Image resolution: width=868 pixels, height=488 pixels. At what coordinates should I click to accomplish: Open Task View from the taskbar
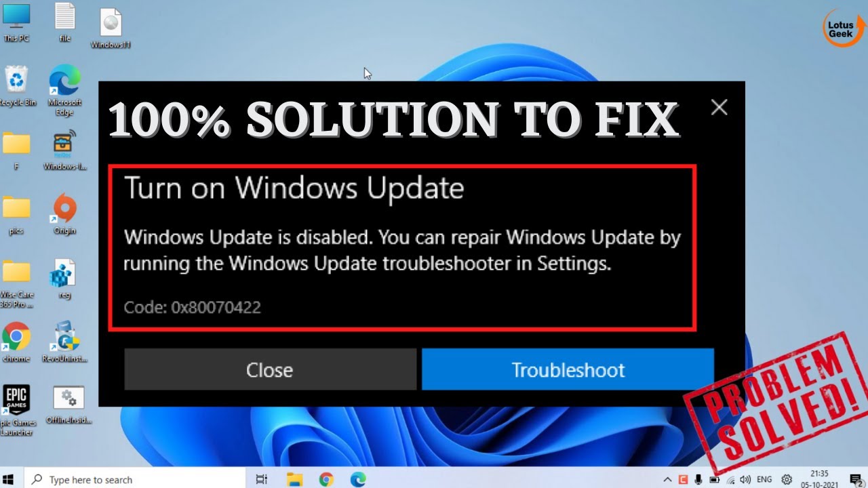pos(261,479)
